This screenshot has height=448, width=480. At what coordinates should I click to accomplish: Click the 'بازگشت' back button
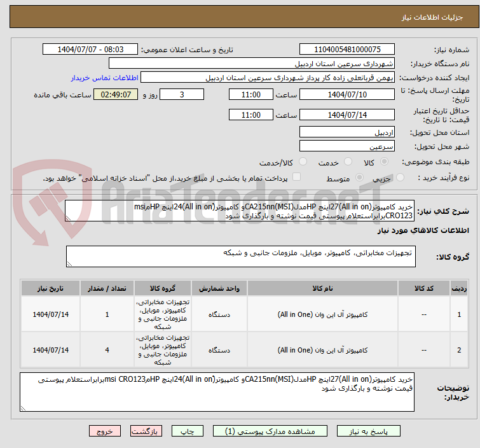tap(145, 431)
